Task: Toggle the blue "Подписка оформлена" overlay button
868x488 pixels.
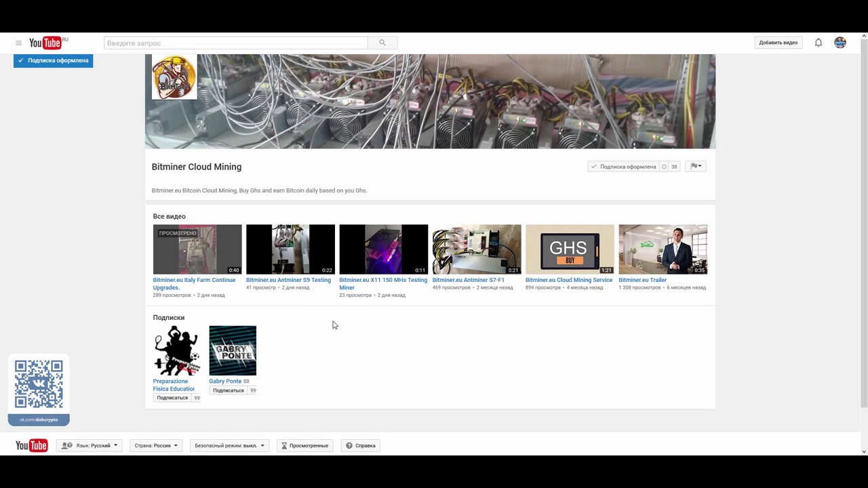Action: pyautogui.click(x=53, y=60)
